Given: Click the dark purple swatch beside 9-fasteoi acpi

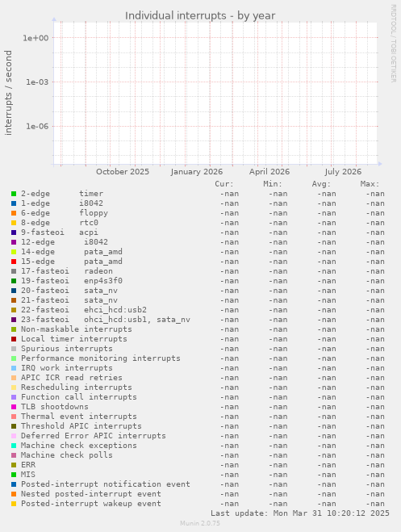Looking at the screenshot, I should point(14,232).
